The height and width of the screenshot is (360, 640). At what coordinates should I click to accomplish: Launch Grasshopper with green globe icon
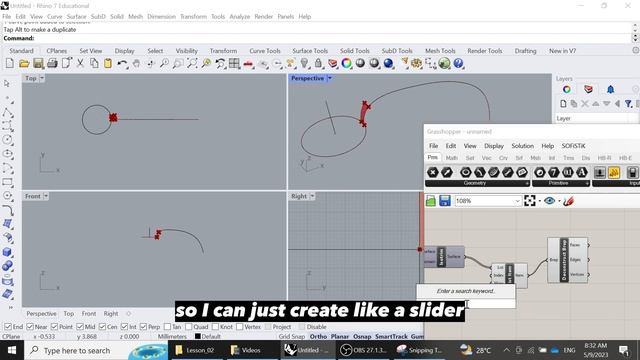[444, 63]
